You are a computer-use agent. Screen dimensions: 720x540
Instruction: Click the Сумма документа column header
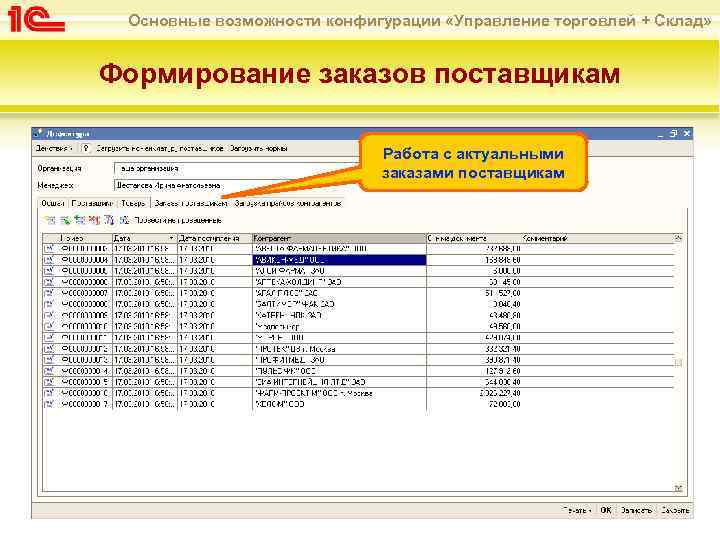(474, 238)
